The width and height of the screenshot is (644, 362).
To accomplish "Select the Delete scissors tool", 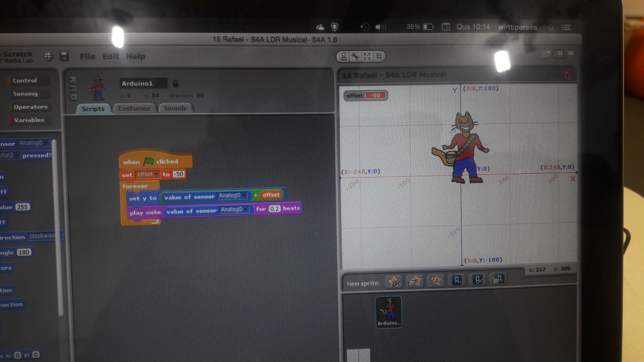I will tap(356, 57).
